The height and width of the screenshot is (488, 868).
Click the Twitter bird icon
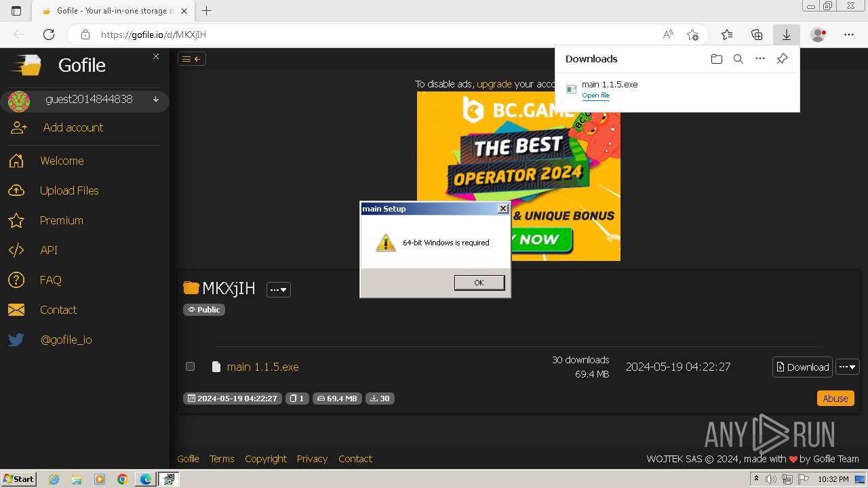click(x=16, y=340)
